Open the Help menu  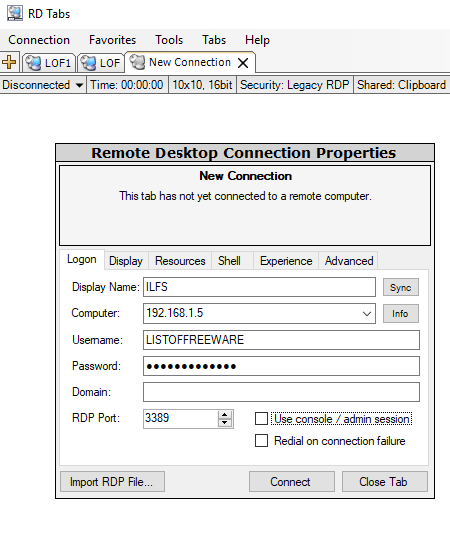(x=257, y=40)
